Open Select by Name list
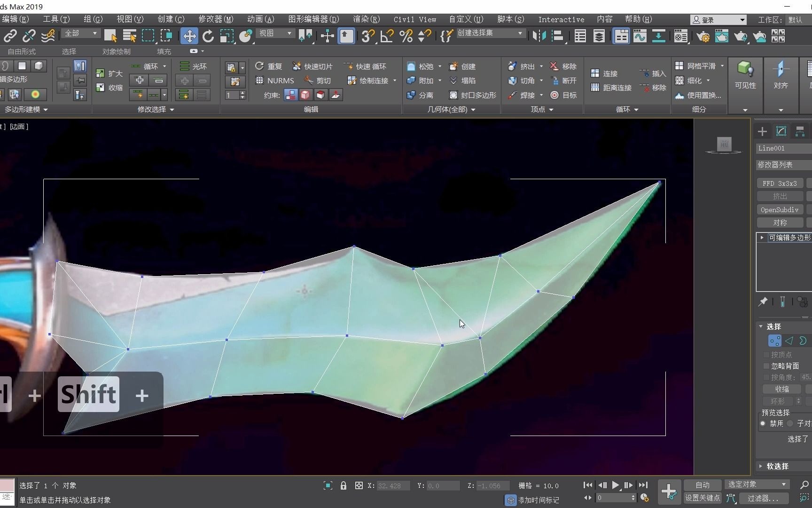Screen dimensions: 812x508 coord(129,36)
